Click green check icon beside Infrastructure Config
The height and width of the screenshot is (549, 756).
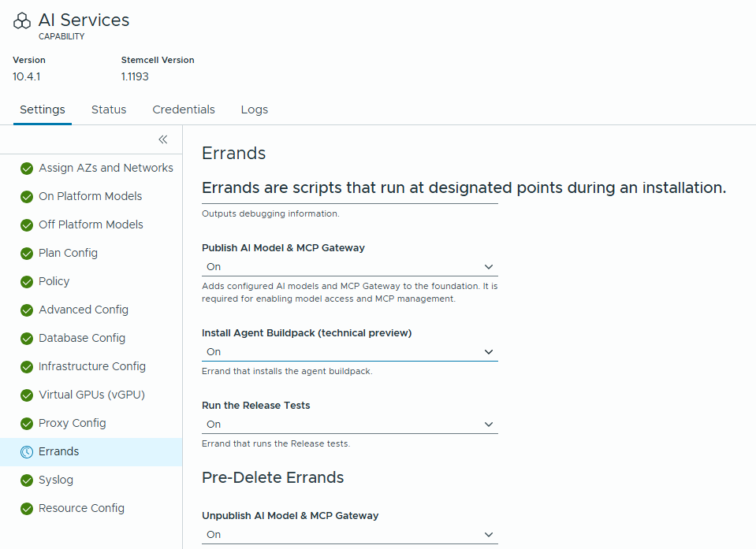point(27,367)
